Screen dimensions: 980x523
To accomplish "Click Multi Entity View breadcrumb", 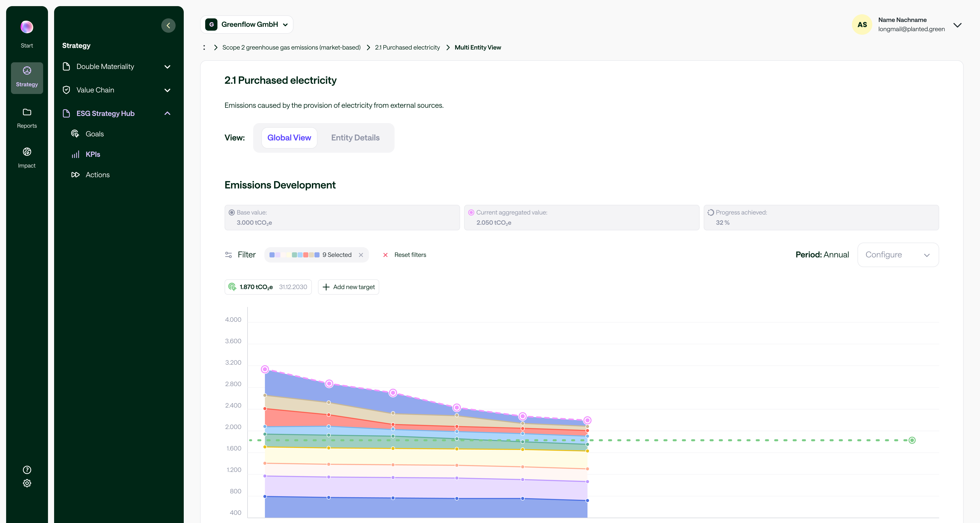I will (478, 47).
